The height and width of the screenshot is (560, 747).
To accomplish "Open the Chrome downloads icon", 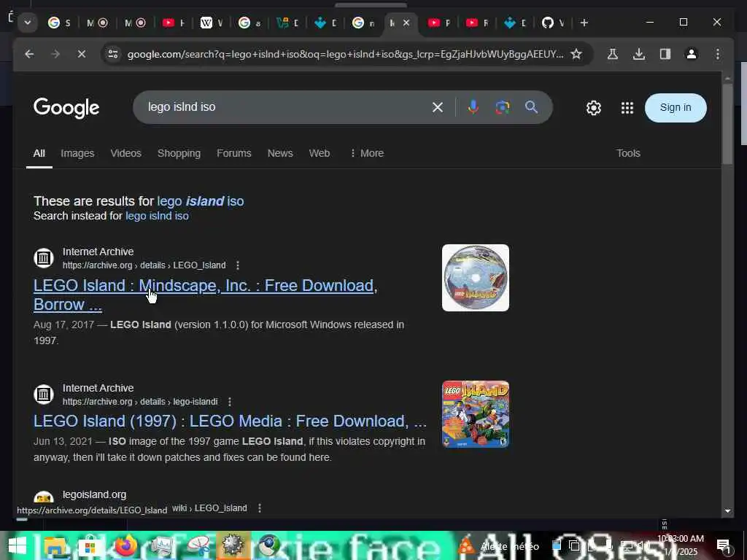I will point(639,54).
